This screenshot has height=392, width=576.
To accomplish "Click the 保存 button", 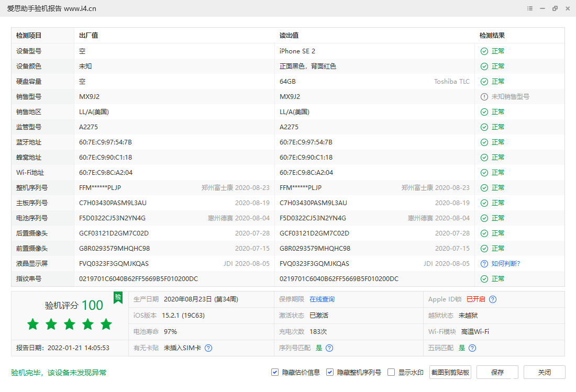I will (x=497, y=372).
